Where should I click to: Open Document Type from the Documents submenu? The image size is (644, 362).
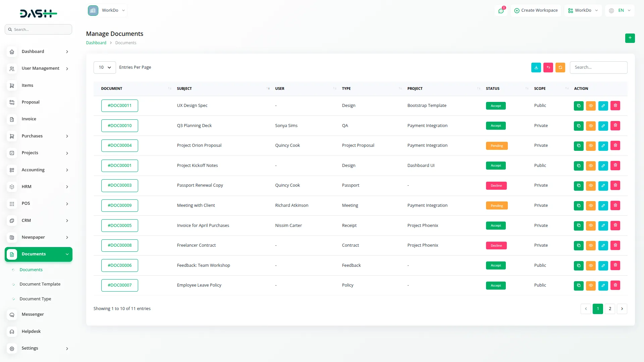(35, 299)
